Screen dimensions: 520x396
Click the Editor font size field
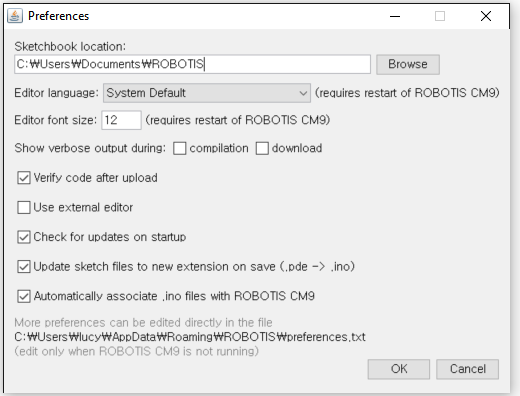coord(121,120)
